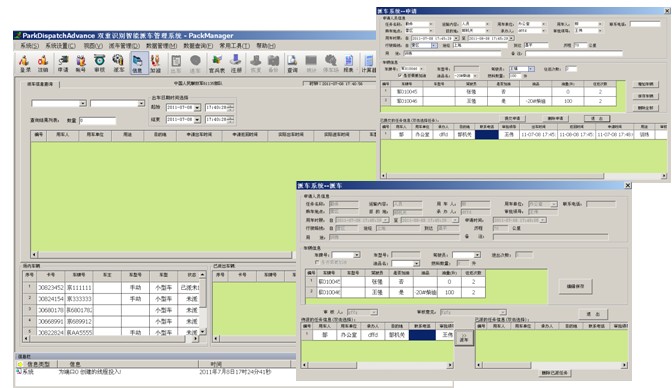The width and height of the screenshot is (672, 388).
Task: Click the 注销 logout toolbar icon
Action: [43, 63]
